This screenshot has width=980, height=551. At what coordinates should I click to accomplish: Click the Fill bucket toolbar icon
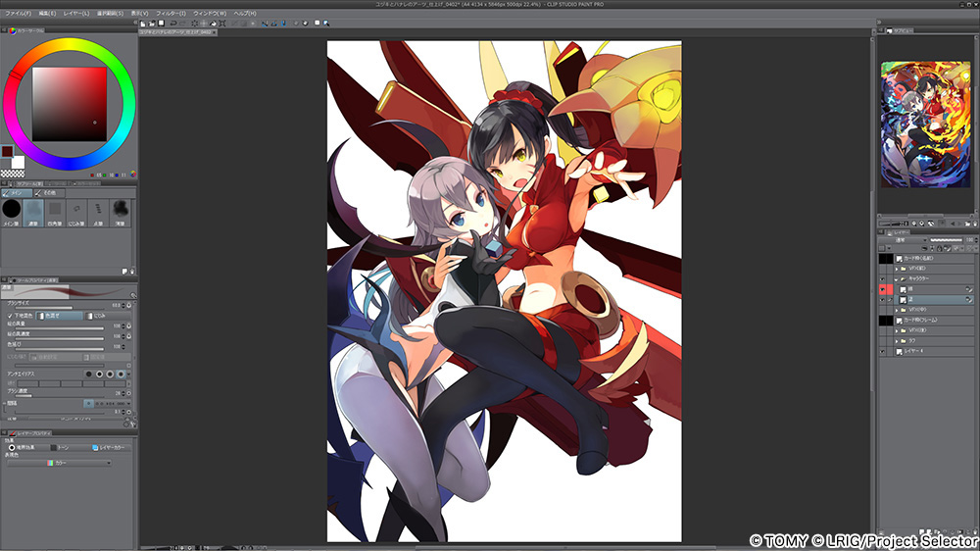point(213,24)
